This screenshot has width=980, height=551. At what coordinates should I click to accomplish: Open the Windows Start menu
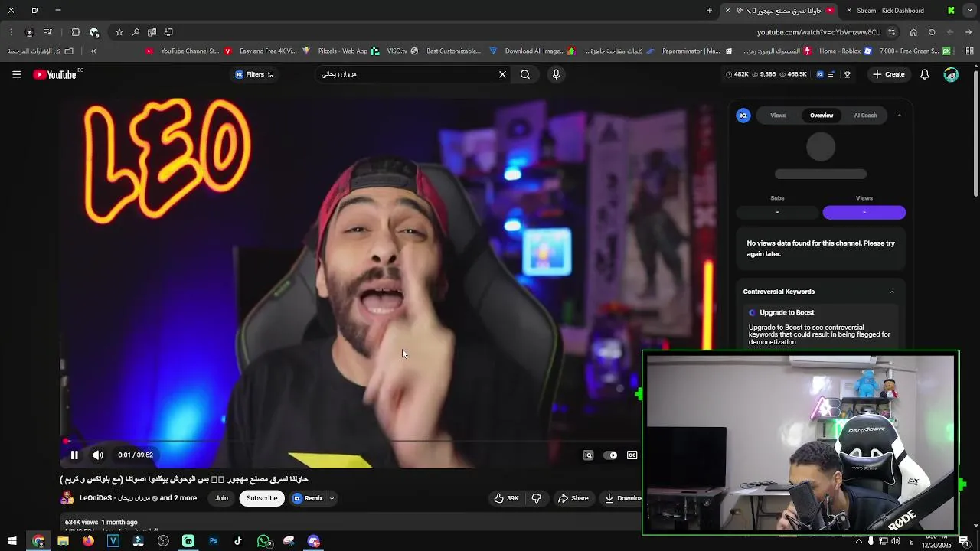pos(12,541)
